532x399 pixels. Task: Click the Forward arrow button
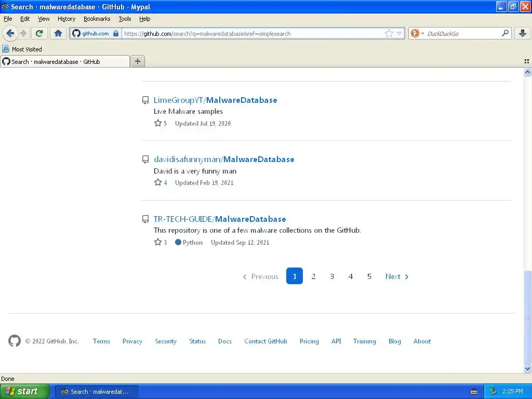(x=23, y=33)
